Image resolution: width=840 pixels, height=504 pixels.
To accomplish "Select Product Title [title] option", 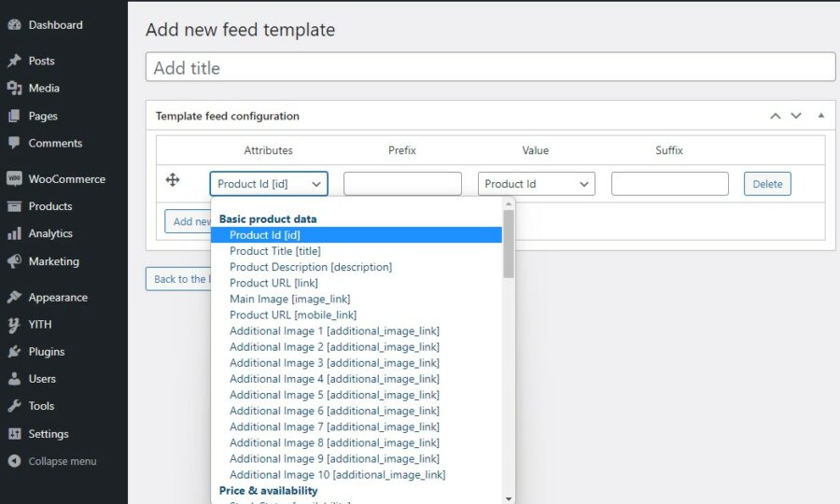I will 357,251.
